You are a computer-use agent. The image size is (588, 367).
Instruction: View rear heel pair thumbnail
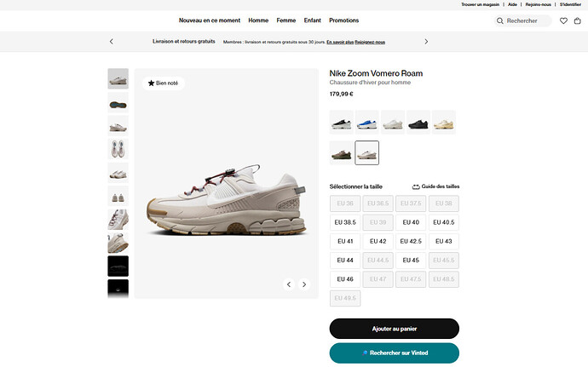[x=118, y=196]
